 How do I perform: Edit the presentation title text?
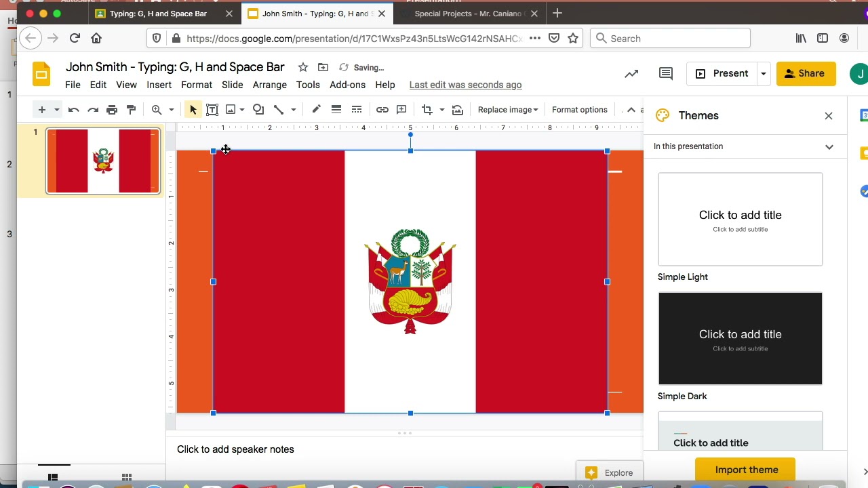pos(175,67)
